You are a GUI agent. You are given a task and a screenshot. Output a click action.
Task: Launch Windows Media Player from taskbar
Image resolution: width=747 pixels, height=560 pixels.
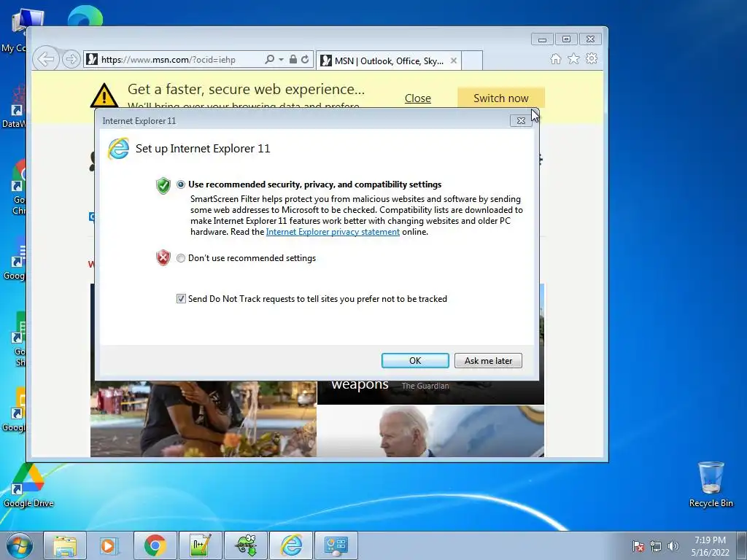pos(109,545)
